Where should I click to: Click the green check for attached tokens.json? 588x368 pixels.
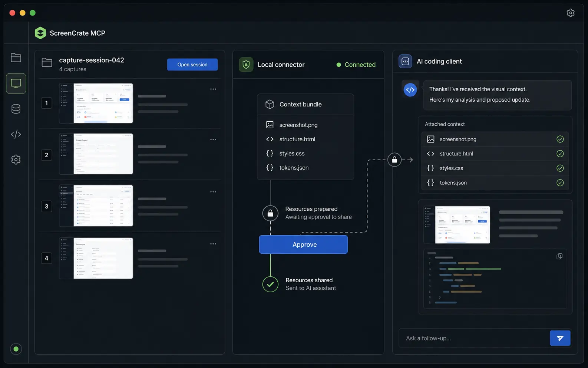pyautogui.click(x=560, y=183)
